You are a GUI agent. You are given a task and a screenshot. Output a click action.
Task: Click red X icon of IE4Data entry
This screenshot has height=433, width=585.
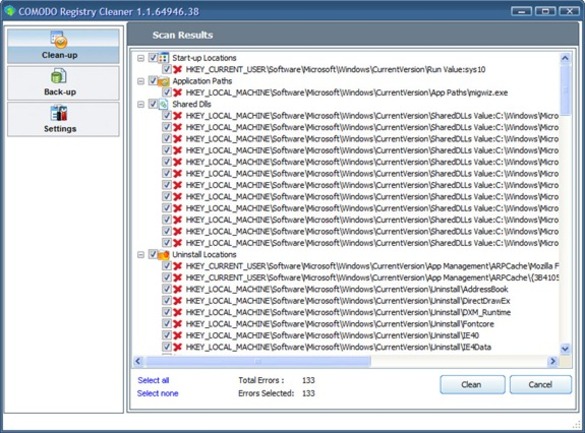(178, 347)
